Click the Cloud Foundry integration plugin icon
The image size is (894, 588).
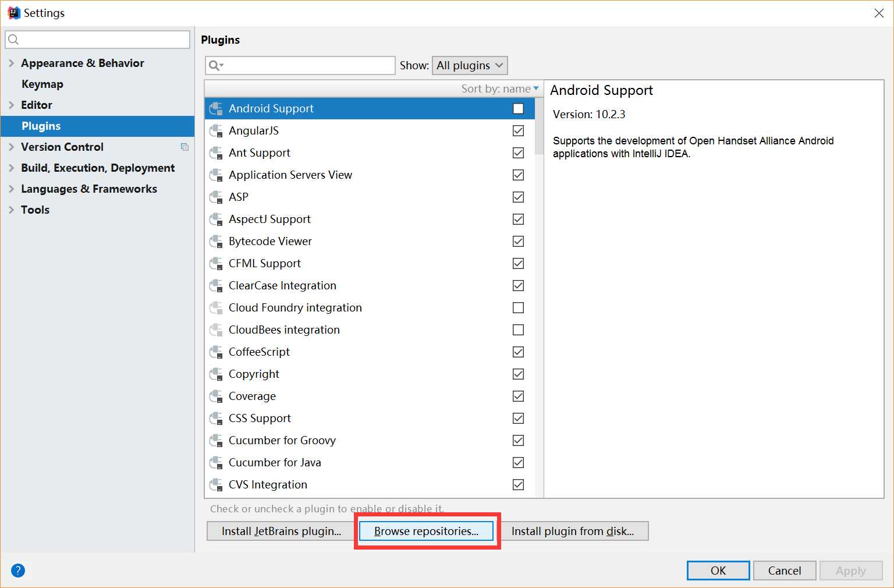tap(216, 308)
